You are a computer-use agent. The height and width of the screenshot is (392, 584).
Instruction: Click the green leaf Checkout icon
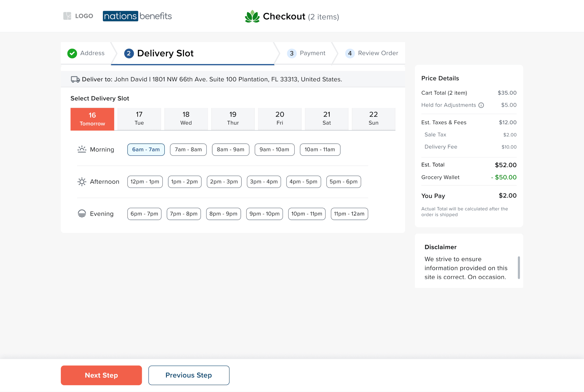pos(252,16)
